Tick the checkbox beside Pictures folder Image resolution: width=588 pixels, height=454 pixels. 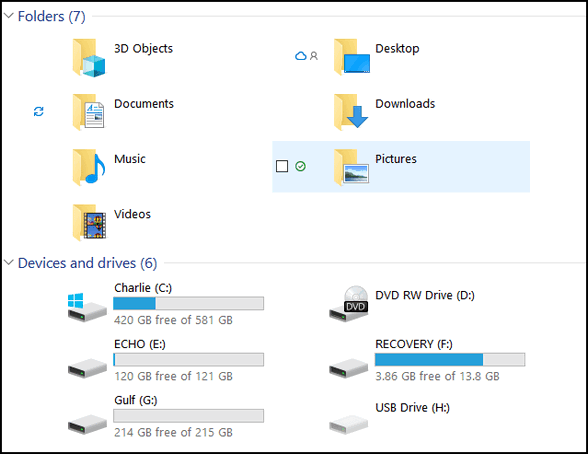coord(282,166)
